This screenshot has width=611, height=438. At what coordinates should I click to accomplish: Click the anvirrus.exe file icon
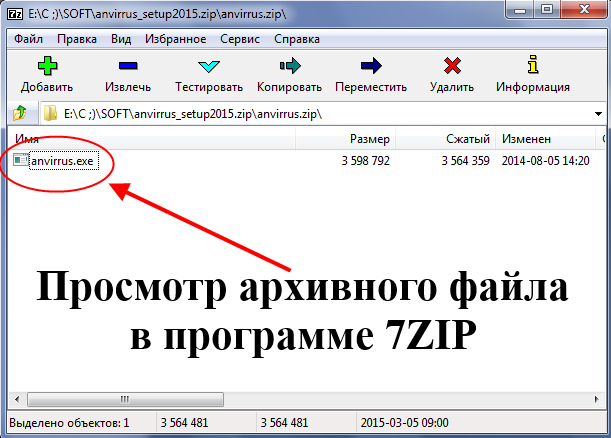[20, 160]
